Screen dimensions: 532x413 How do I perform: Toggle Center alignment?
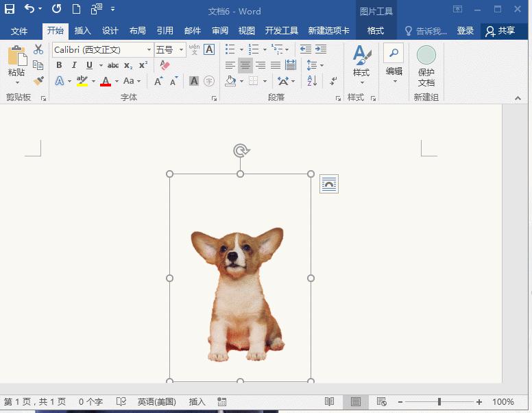pyautogui.click(x=245, y=65)
